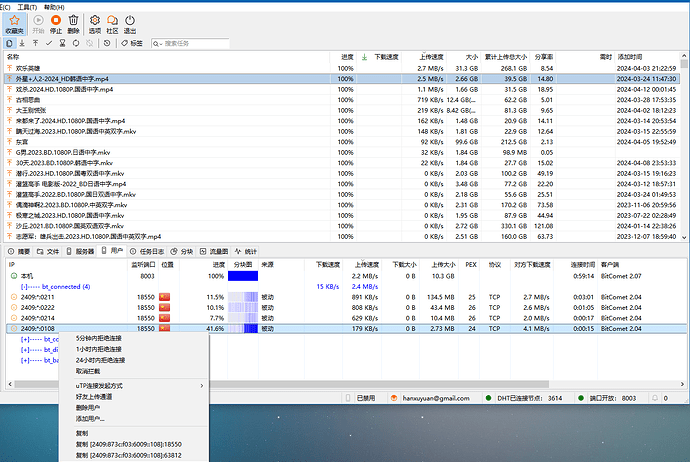Filter waiting tasks with hourglass icon
The image size is (690, 462).
[62, 43]
